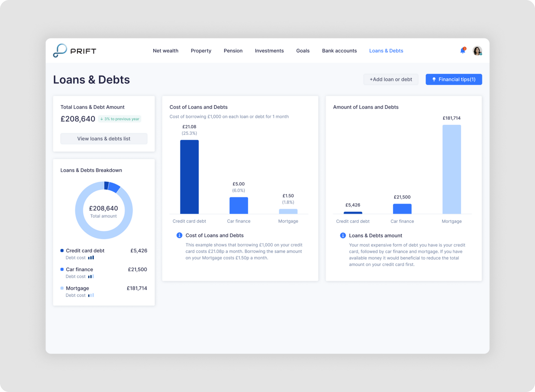Open the profile avatar menu

pyautogui.click(x=477, y=50)
